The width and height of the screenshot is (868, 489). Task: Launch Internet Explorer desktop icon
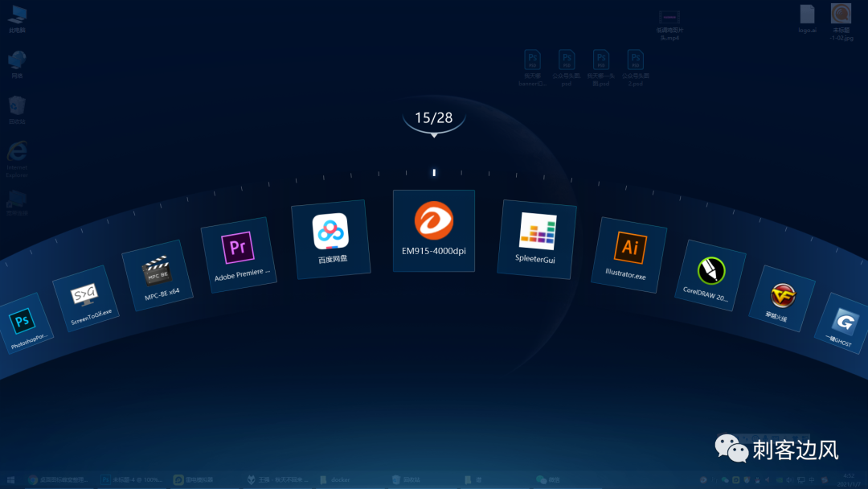17,159
